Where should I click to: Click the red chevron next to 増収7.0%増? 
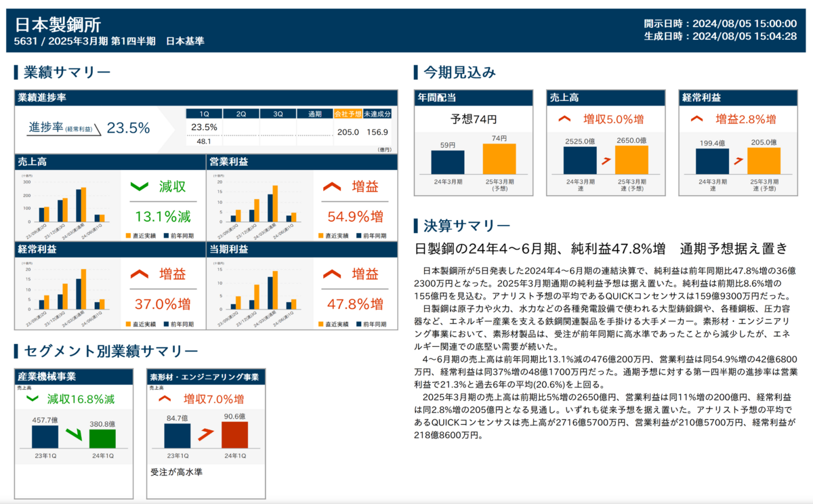pyautogui.click(x=164, y=399)
